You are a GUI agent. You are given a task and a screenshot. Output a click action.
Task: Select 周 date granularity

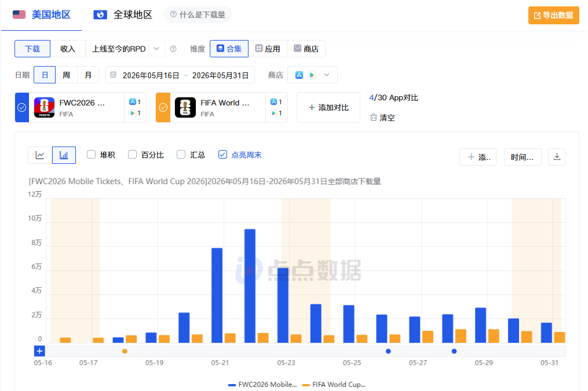coord(67,75)
